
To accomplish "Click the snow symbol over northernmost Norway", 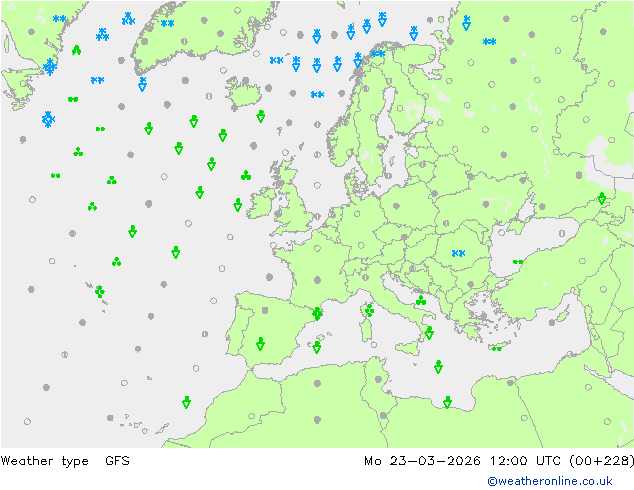I will pyautogui.click(x=378, y=53).
